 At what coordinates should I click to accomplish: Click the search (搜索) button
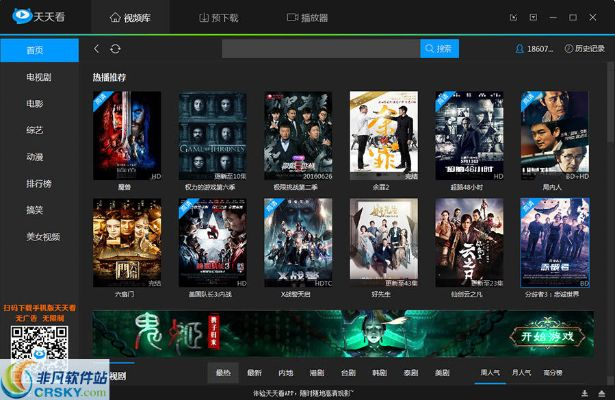439,48
